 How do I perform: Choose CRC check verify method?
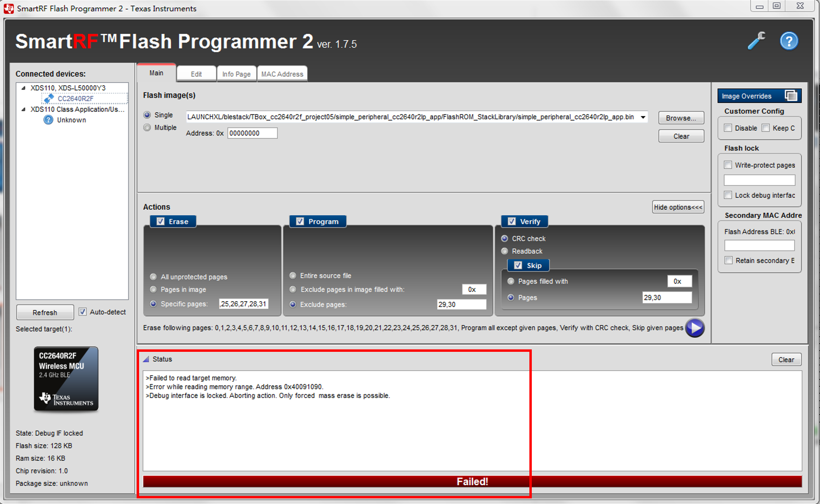tap(504, 238)
